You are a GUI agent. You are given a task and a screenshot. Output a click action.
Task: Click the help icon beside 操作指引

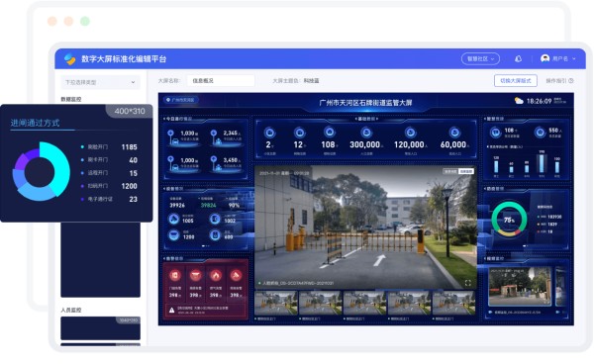click(571, 80)
